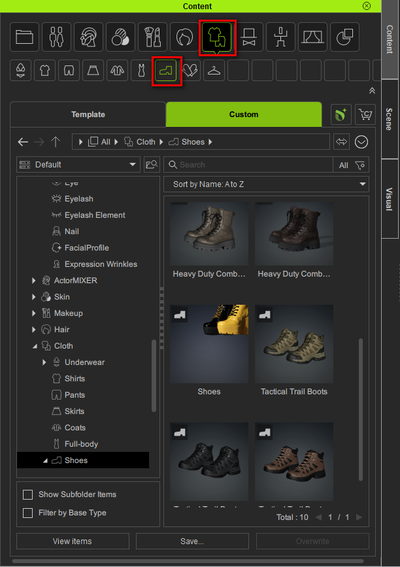The width and height of the screenshot is (400, 567).
Task: Choose the Hanger subcategory icon
Action: tap(214, 70)
